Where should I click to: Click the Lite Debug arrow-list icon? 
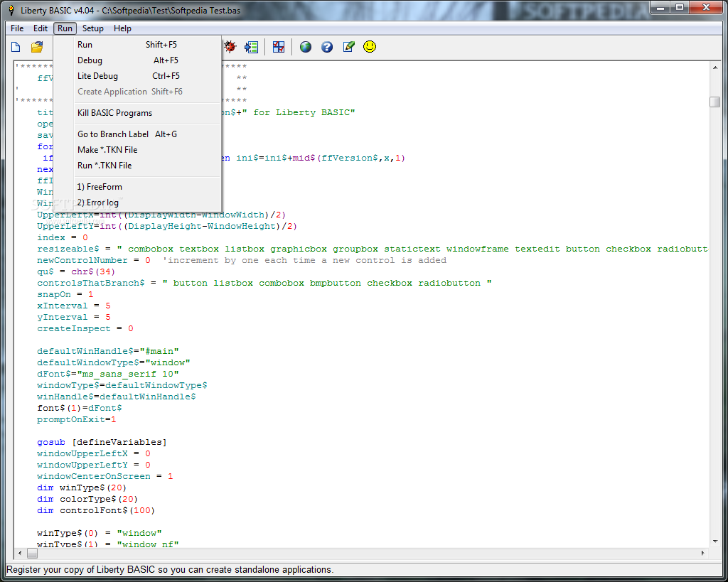(251, 47)
